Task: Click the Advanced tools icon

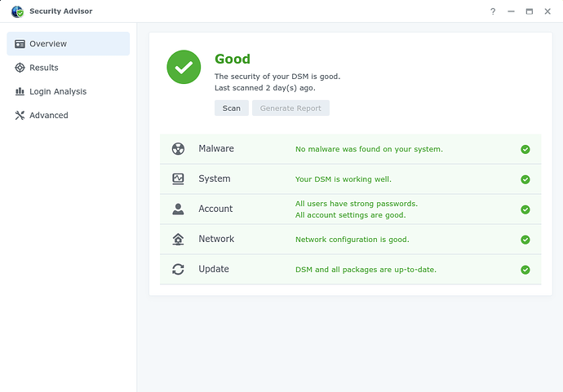Action: coord(20,115)
